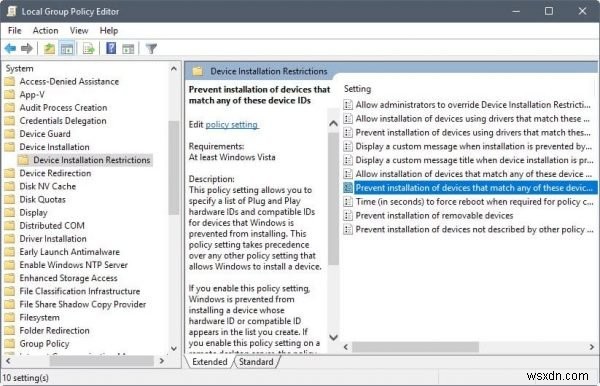Select Device Installation folder in tree
This screenshot has height=386, width=600.
point(54,147)
